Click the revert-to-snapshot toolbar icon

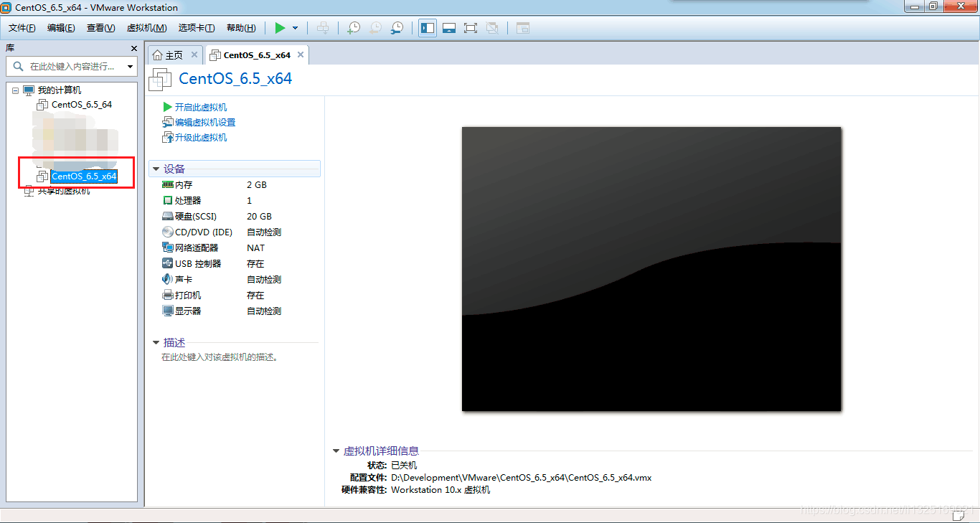coord(375,28)
